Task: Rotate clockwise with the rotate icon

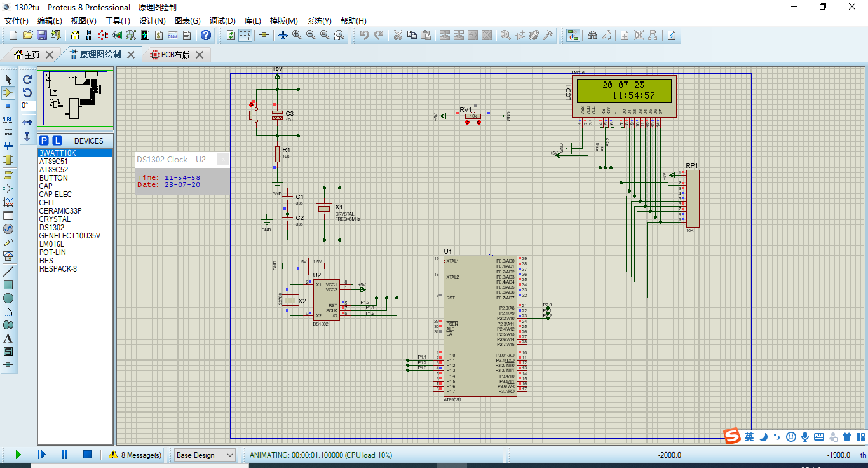Action: (27, 79)
